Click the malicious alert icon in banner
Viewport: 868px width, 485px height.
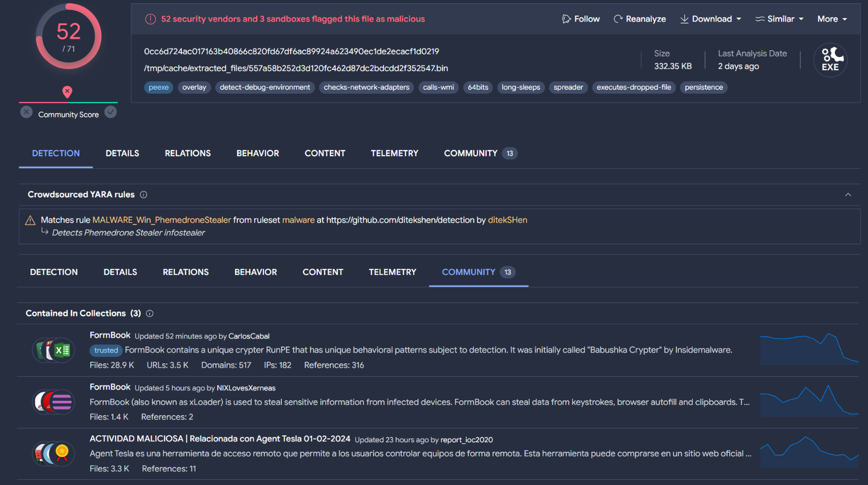(150, 19)
